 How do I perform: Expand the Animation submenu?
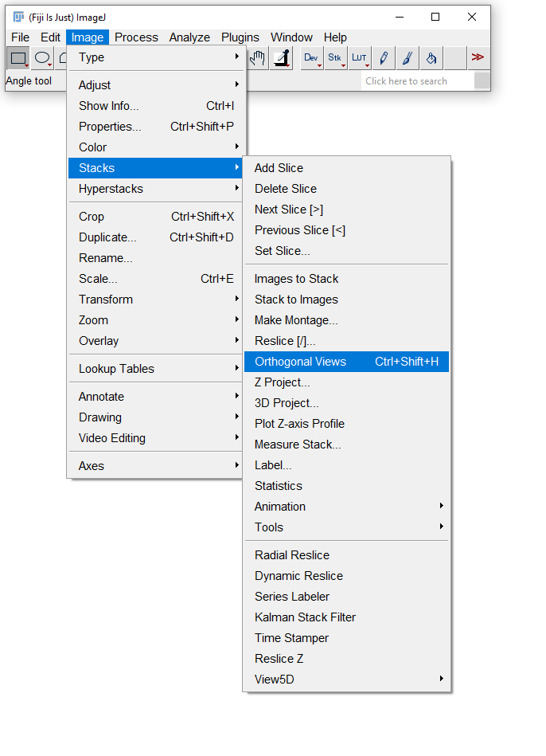(280, 506)
